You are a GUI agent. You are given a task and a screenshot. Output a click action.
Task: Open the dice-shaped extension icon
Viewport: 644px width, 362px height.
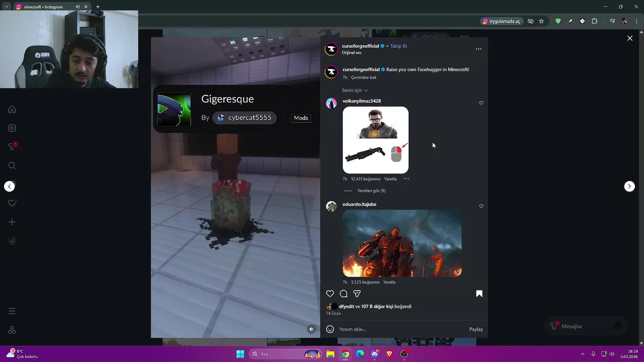coord(582,21)
